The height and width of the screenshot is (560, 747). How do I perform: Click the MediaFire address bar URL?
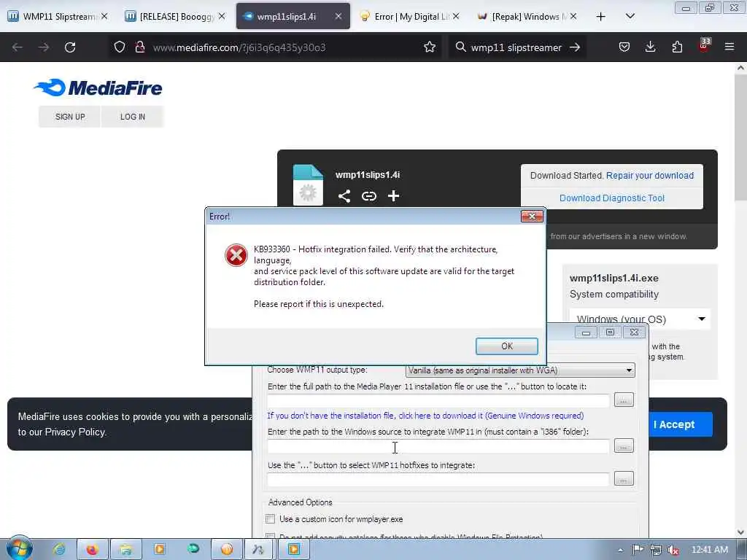(x=239, y=47)
